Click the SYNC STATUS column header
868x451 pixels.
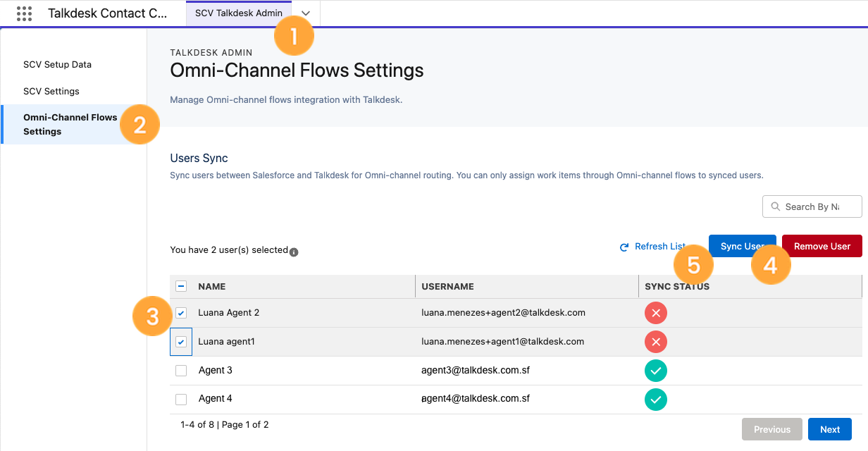[677, 287]
